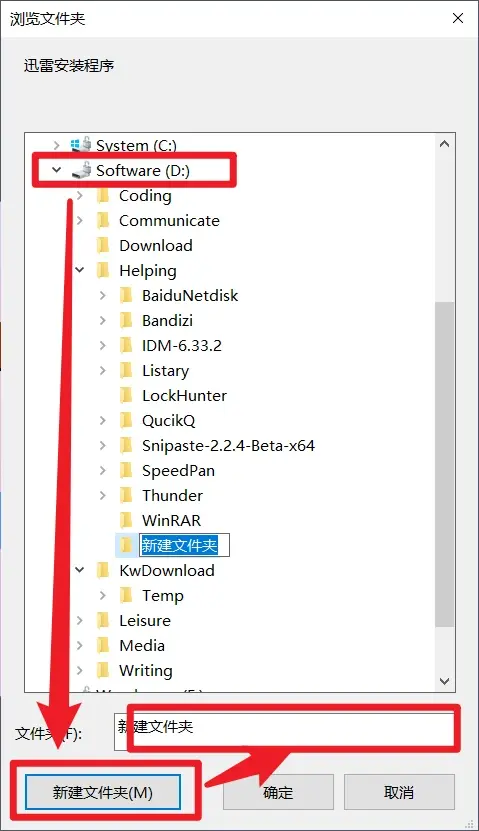Expand the Snipaste-2.2.4-Beta-x64 folder
This screenshot has width=479, height=831.
tap(103, 445)
